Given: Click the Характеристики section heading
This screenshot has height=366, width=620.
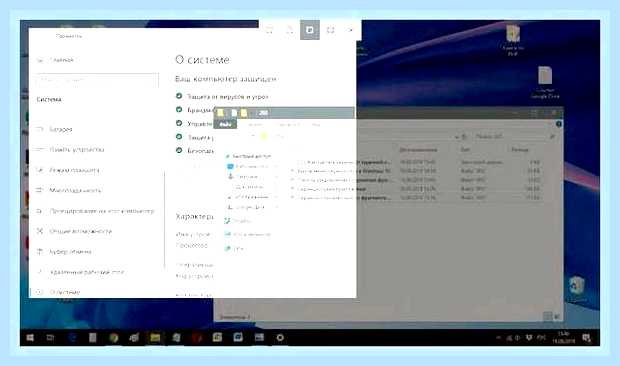Looking at the screenshot, I should 194,217.
